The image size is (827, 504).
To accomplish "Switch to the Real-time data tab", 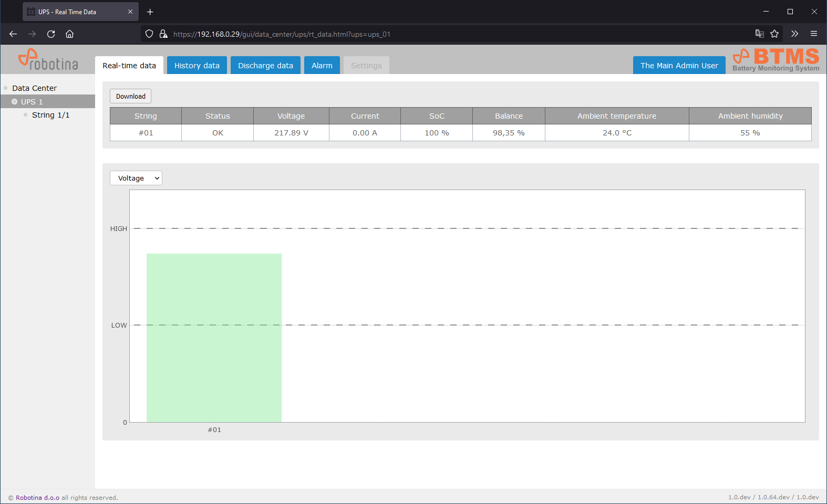I will coord(129,65).
